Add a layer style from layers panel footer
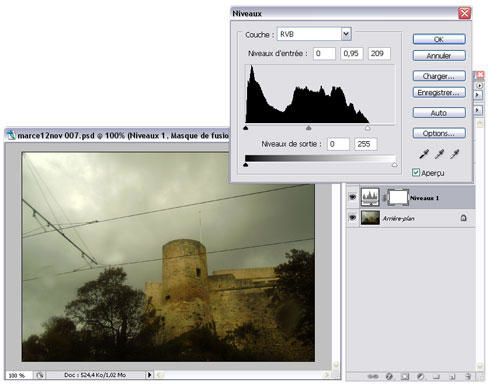This screenshot has height=384, width=500. pos(389,376)
